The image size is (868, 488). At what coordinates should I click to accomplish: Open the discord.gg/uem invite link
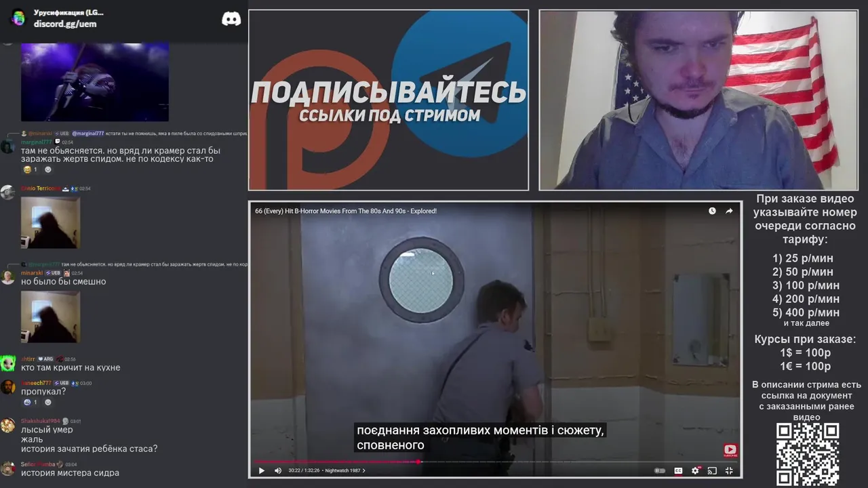point(65,24)
